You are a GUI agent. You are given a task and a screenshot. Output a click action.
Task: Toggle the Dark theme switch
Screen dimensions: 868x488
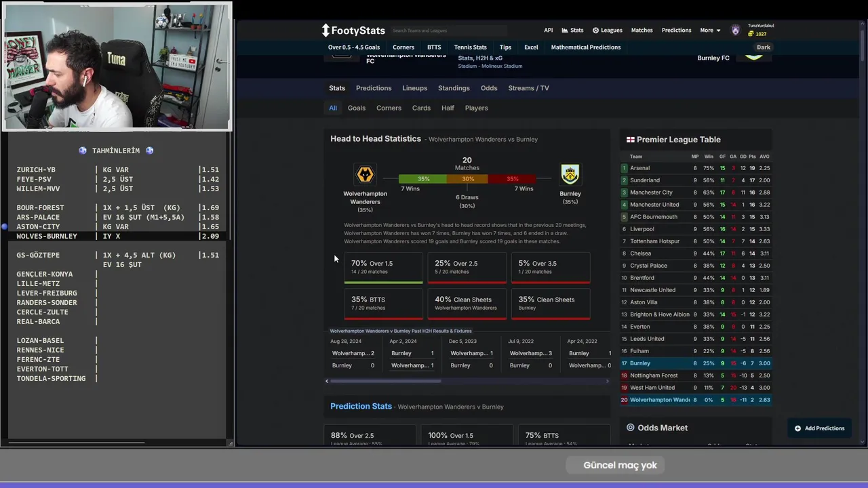coord(764,47)
